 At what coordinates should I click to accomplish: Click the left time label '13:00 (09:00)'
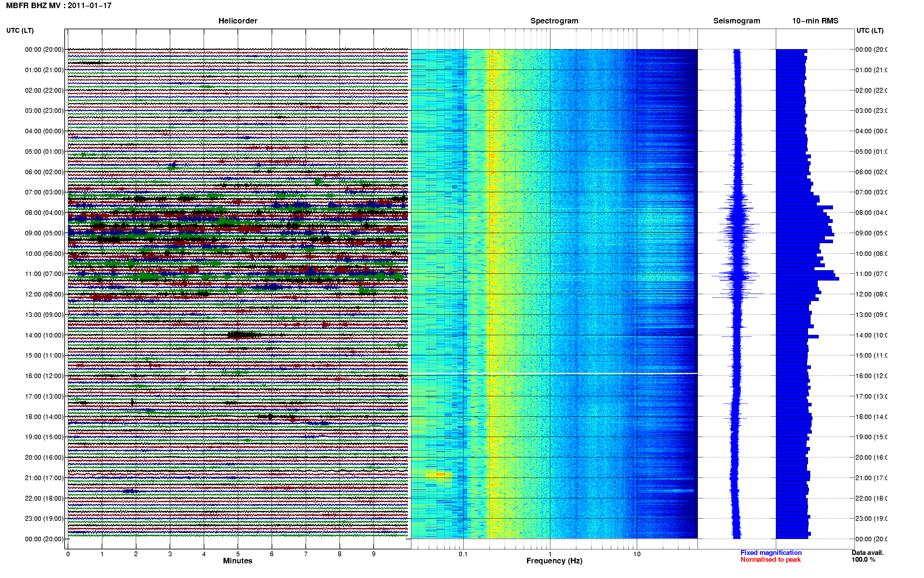click(44, 315)
